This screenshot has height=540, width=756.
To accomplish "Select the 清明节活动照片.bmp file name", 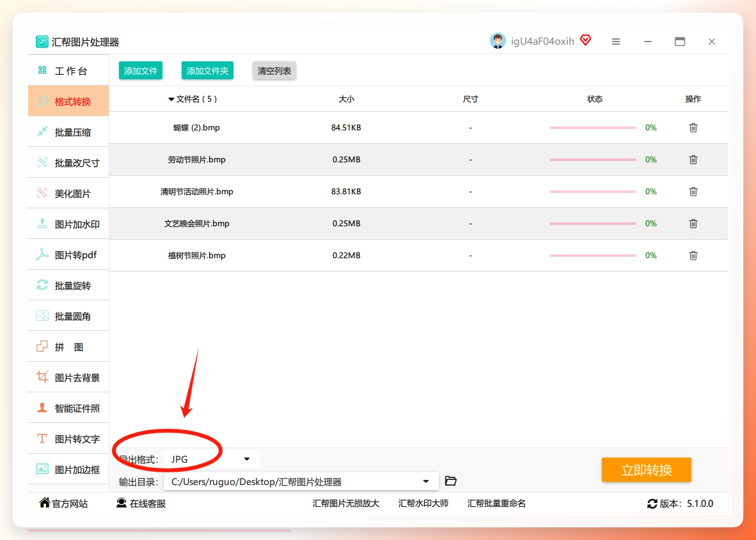I will coord(197,192).
